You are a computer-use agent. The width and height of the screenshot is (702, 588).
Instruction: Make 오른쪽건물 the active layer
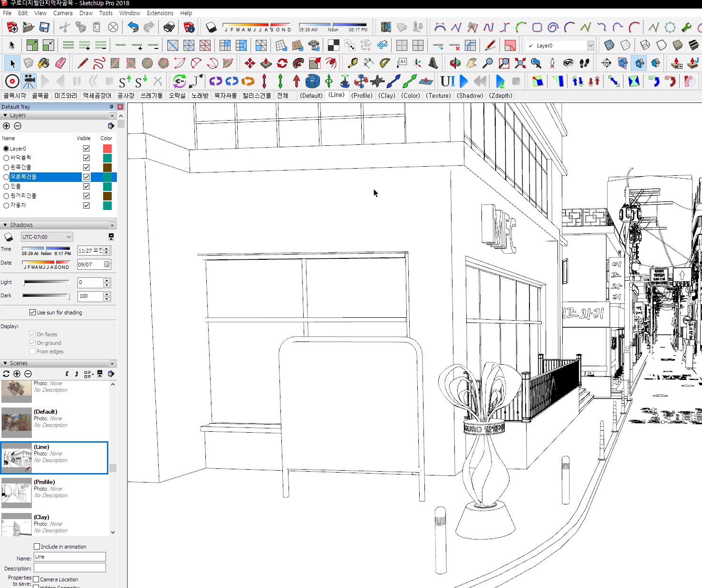(x=6, y=177)
